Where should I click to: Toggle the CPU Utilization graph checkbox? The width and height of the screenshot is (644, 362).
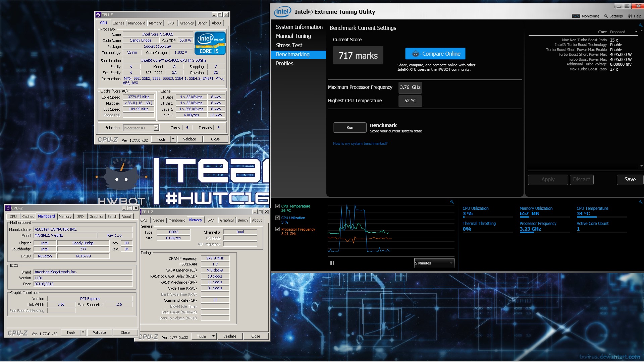(x=277, y=218)
